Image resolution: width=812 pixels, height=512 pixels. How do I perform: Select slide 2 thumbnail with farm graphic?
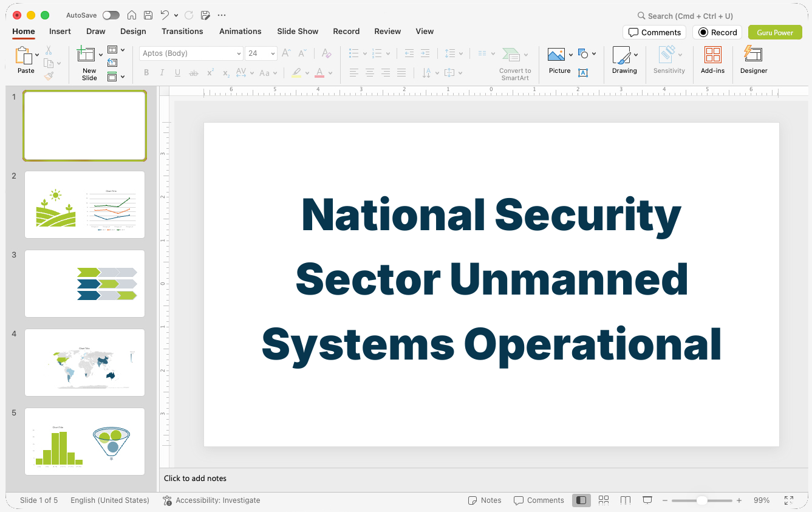point(85,205)
